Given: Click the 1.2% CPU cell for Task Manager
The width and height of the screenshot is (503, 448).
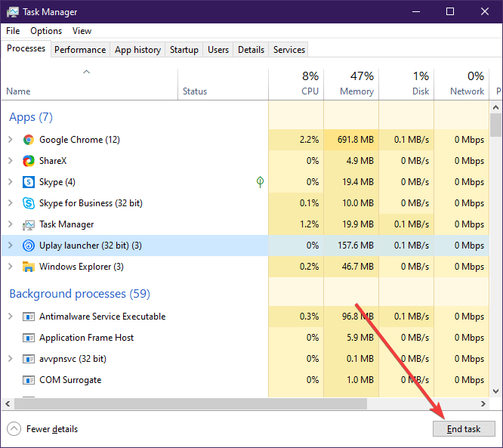Looking at the screenshot, I should click(296, 224).
